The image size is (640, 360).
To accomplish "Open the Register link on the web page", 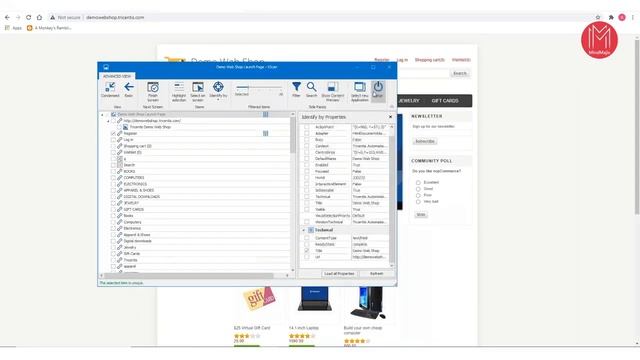I will coord(382,60).
